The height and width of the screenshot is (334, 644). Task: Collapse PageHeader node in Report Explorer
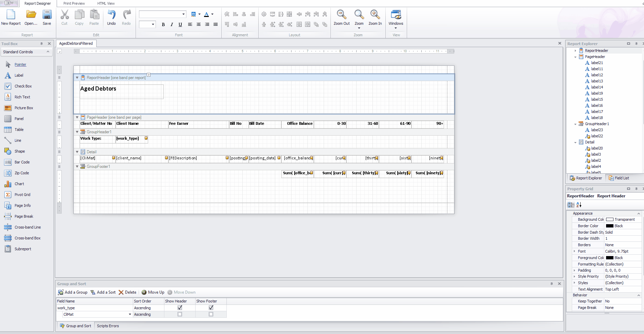pos(575,57)
